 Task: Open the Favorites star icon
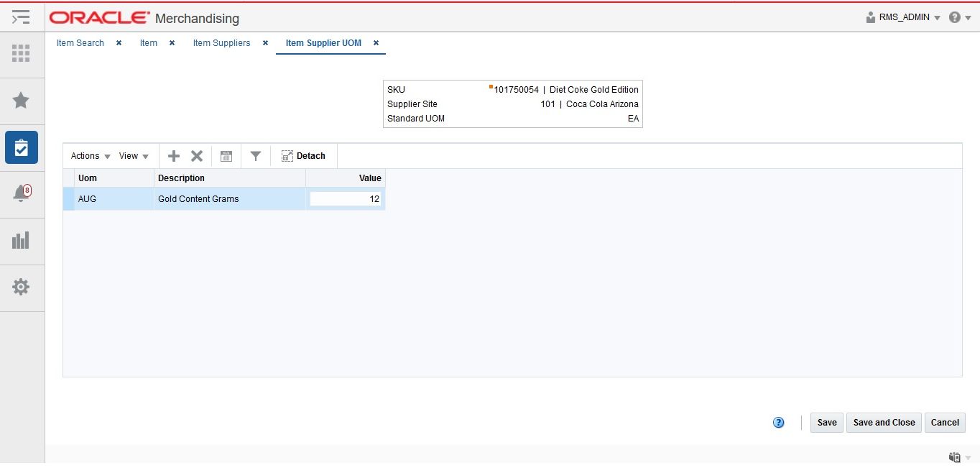(x=21, y=100)
